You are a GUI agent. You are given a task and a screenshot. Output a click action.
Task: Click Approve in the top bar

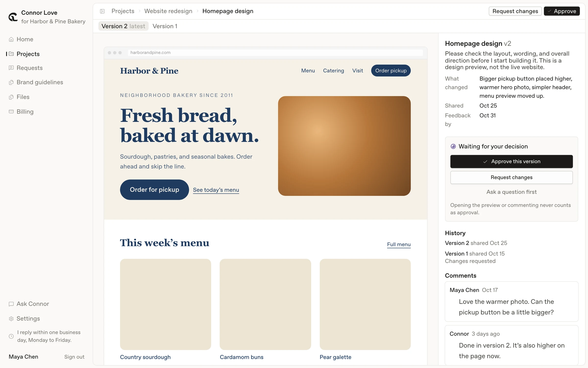(x=562, y=11)
